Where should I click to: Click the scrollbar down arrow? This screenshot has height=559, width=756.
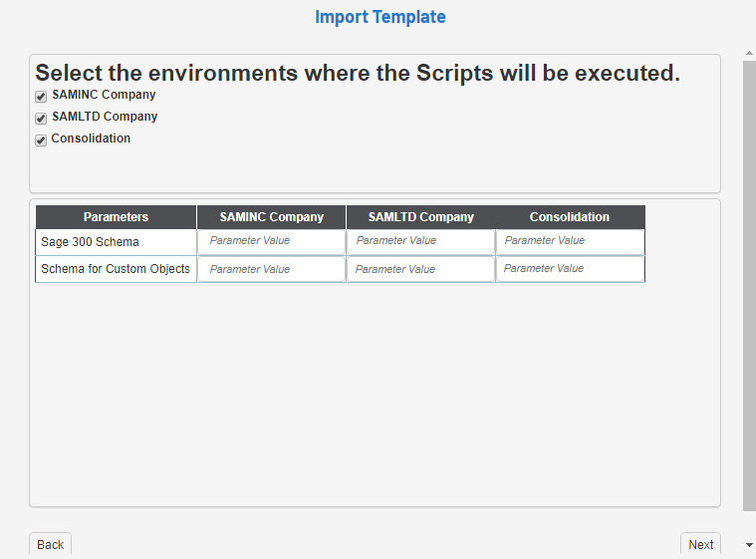pyautogui.click(x=749, y=545)
